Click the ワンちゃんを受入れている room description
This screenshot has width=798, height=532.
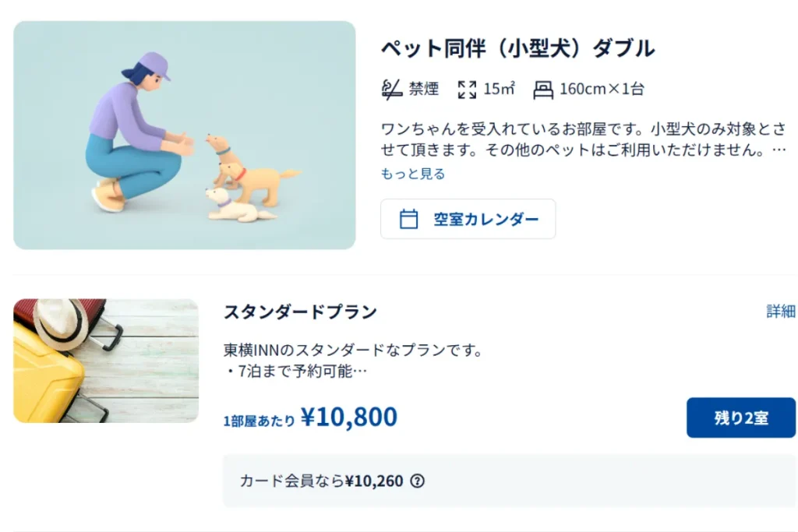[x=583, y=139]
